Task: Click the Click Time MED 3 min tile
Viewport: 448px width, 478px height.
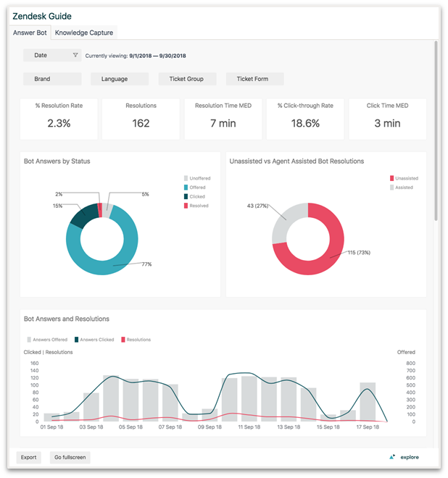Action: (x=388, y=119)
